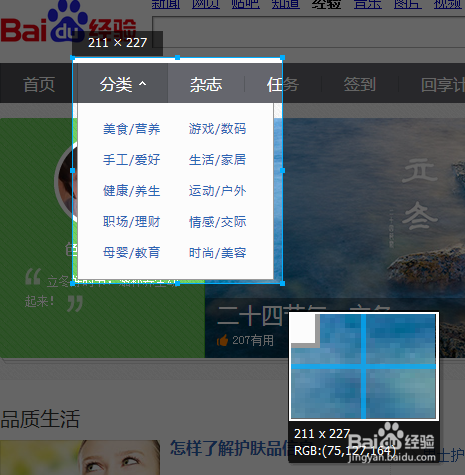Choose 手工/爱好 category
The image size is (465, 475).
pyautogui.click(x=132, y=160)
